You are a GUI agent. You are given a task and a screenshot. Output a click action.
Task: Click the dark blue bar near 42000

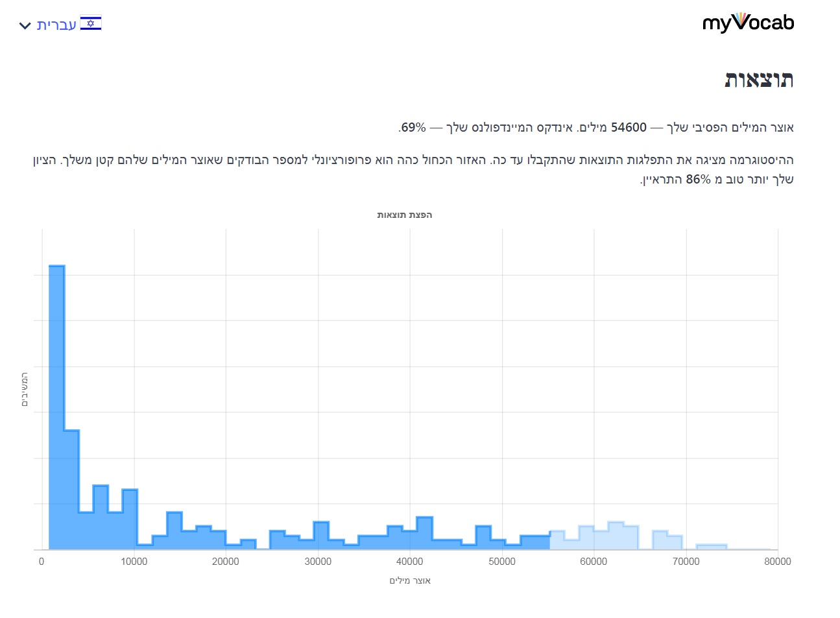click(424, 533)
